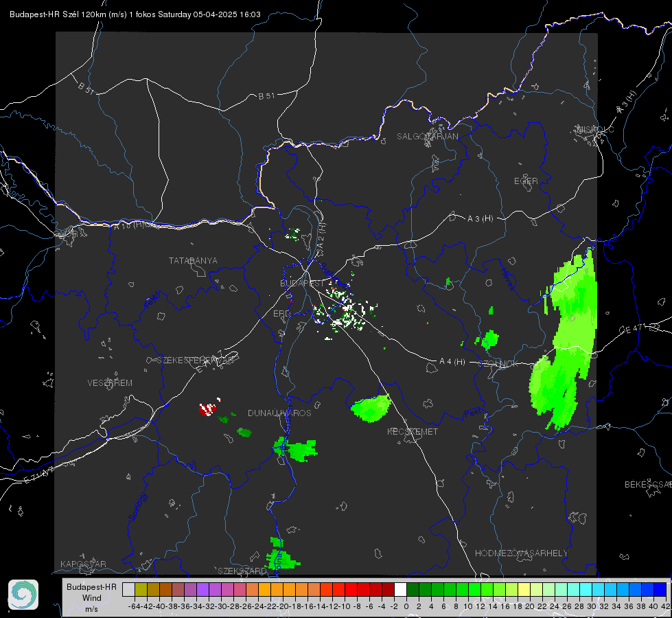The image size is (672, 618).
Task: Click the A 3 (H) road label below Eger
Action: click(x=480, y=219)
